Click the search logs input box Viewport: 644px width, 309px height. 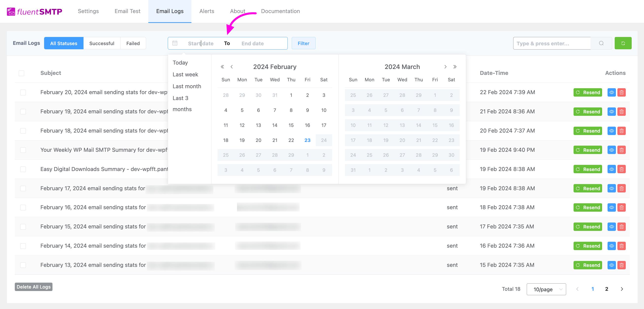point(552,43)
